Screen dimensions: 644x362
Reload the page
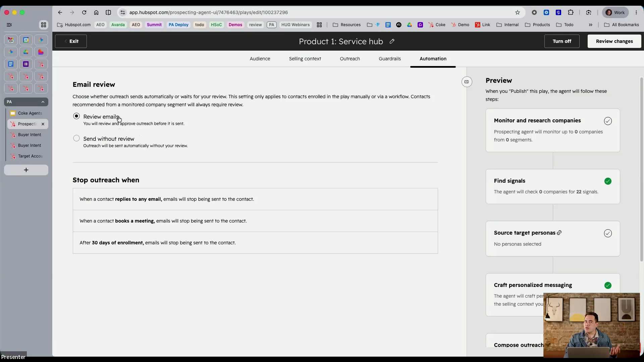pyautogui.click(x=84, y=12)
